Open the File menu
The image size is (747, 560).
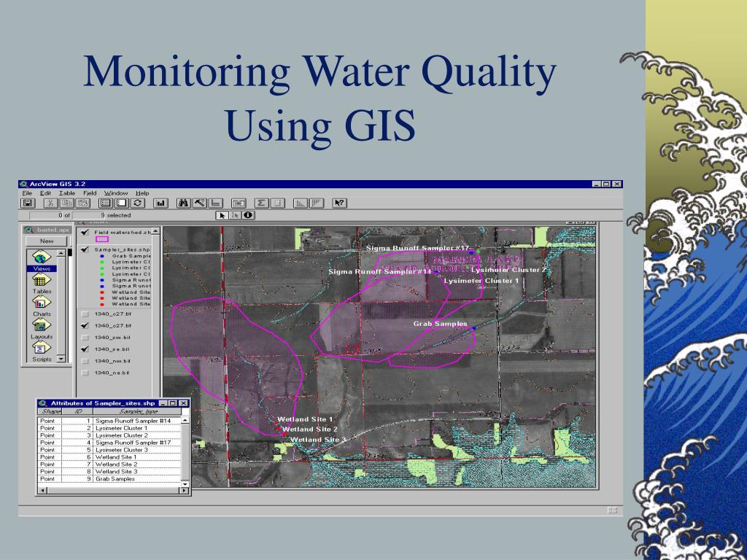[x=27, y=193]
